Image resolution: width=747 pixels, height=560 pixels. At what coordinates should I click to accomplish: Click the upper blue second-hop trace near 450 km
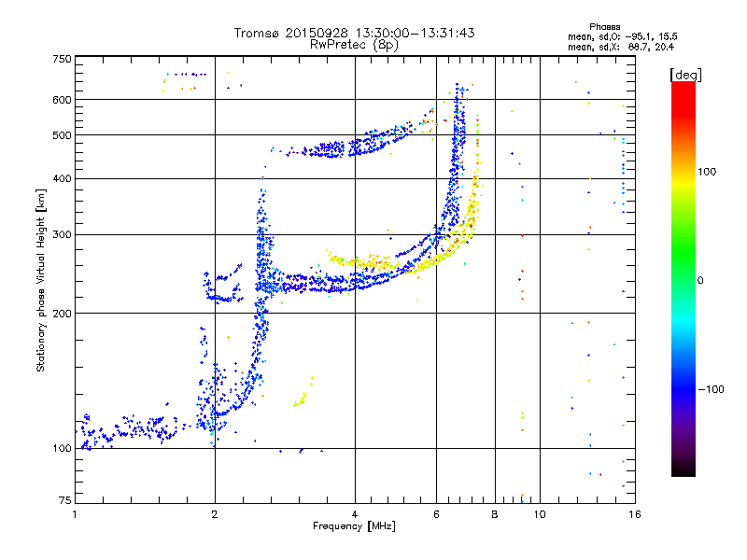tap(353, 143)
